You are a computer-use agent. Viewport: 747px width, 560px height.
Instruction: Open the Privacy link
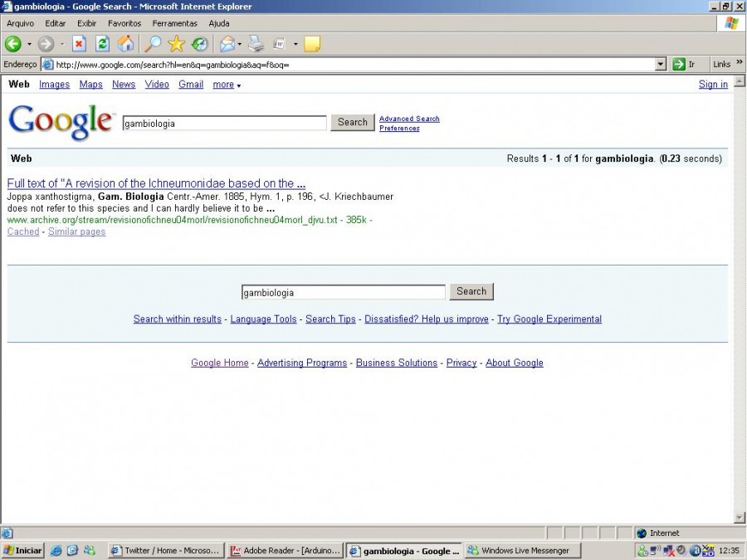(x=461, y=363)
